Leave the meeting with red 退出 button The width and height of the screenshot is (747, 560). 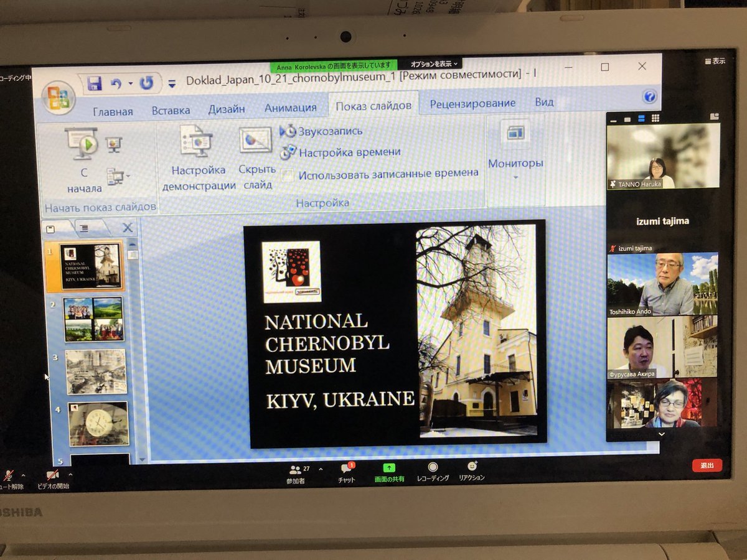point(707,465)
